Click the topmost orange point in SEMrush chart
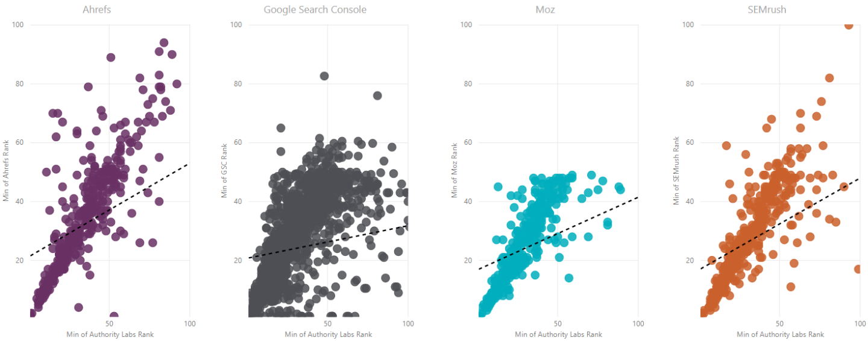 [x=849, y=25]
